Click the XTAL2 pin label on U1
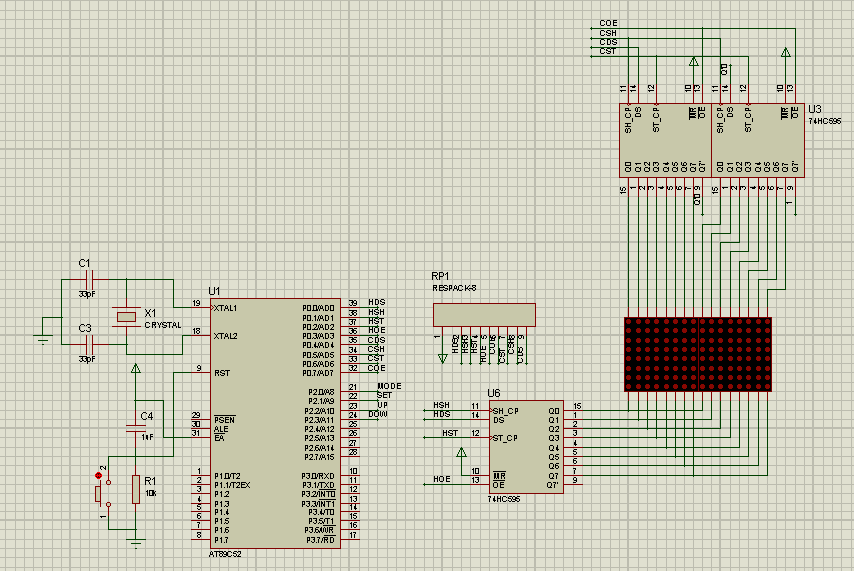This screenshot has width=854, height=571. [225, 336]
